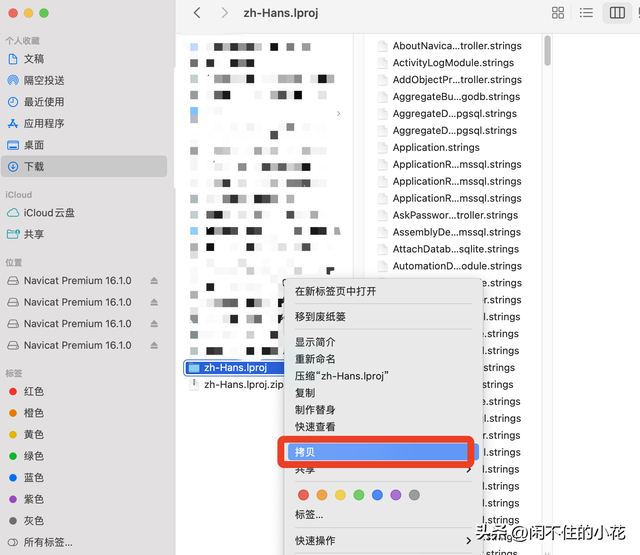Select ActivityLogModule.strings file
640x555 pixels.
tap(446, 63)
